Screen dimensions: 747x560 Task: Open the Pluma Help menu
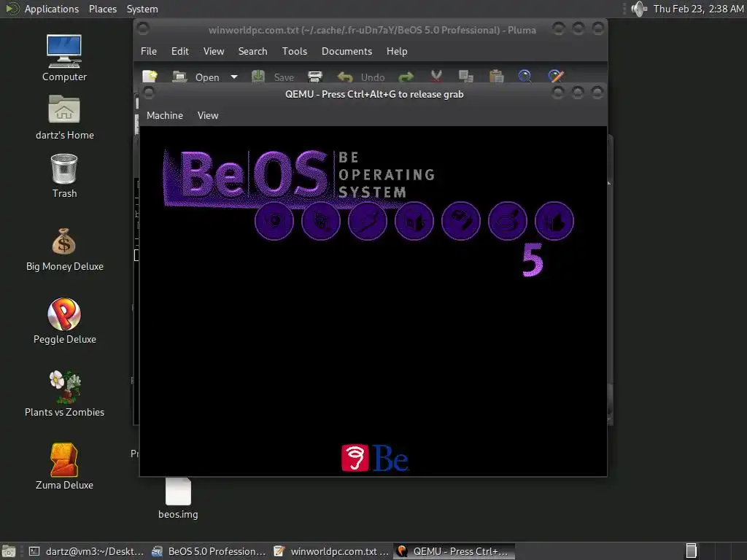(x=397, y=51)
